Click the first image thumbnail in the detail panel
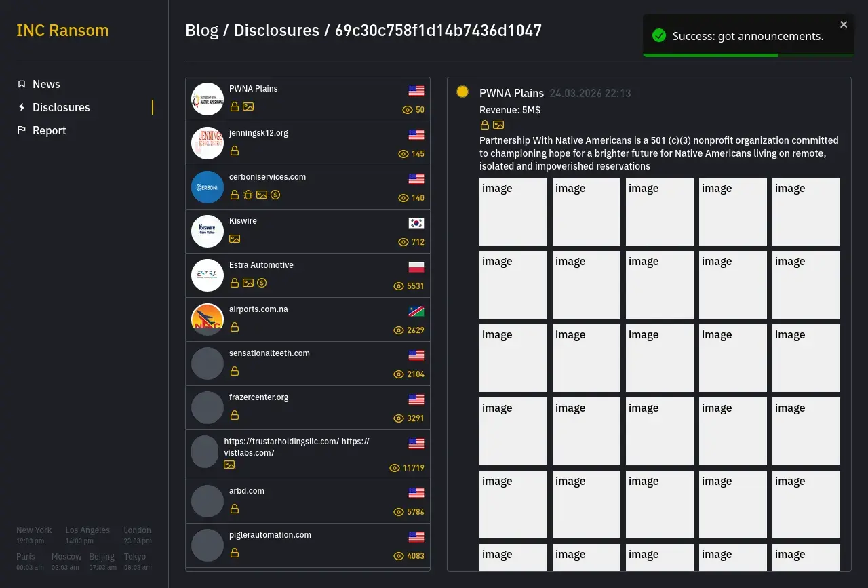The width and height of the screenshot is (868, 588). (x=513, y=212)
